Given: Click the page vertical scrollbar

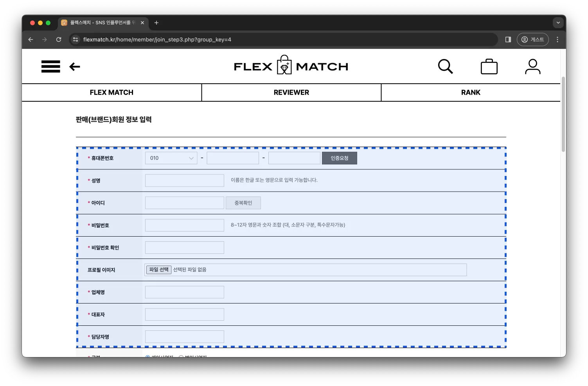Looking at the screenshot, I should 563,114.
